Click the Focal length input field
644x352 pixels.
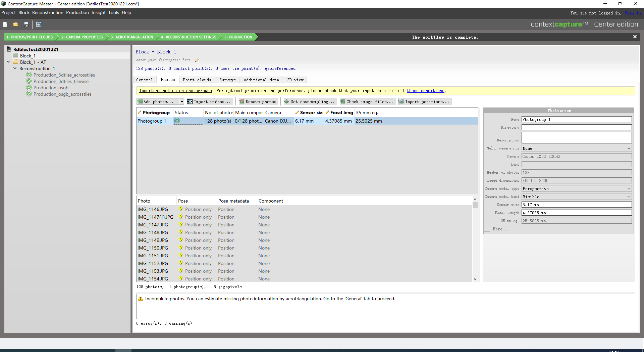tap(577, 213)
